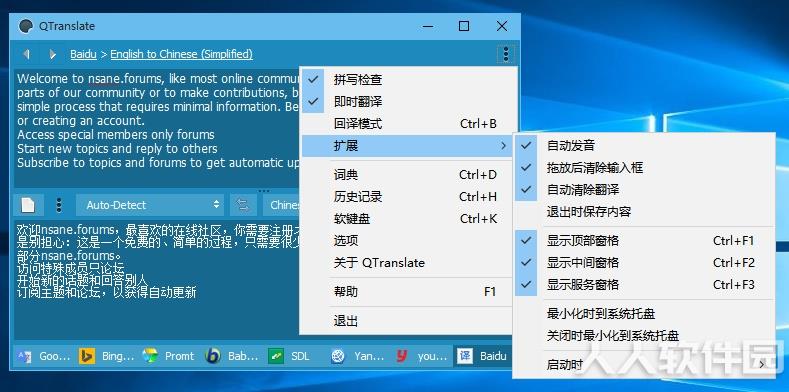Open 历史记录 history menu entry
The width and height of the screenshot is (789, 392).
408,197
